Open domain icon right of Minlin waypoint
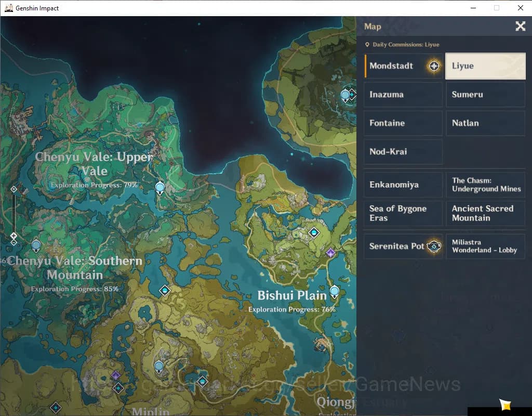The width and height of the screenshot is (532, 416). click(x=203, y=381)
